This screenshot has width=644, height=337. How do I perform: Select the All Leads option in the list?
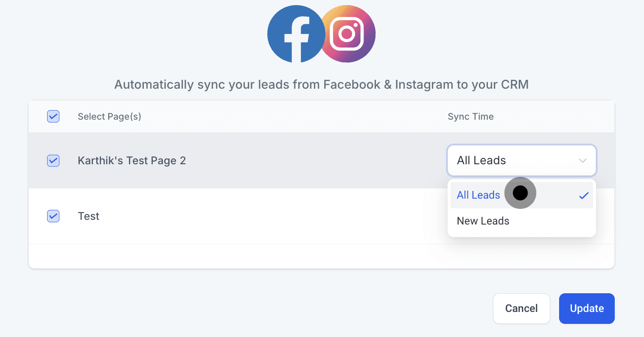click(x=478, y=195)
